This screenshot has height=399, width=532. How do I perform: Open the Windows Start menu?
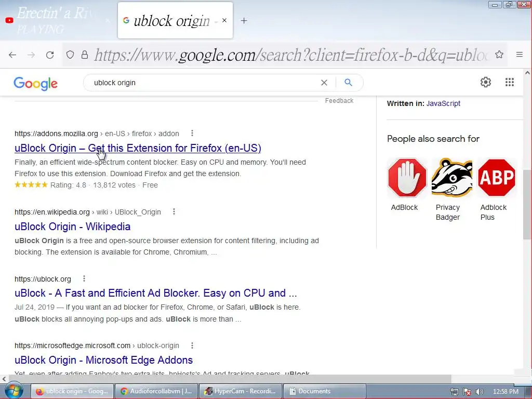[x=14, y=391]
